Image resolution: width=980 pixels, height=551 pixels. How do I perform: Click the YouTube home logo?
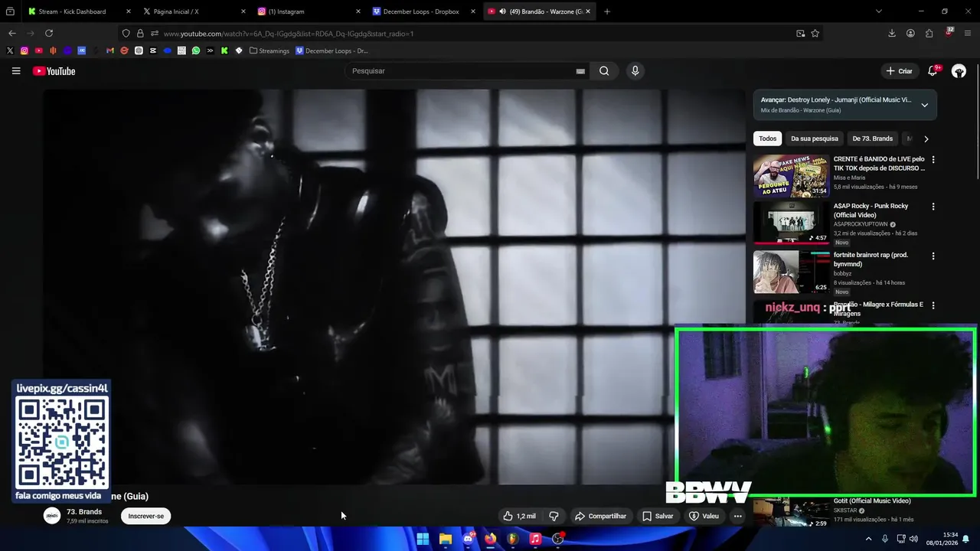54,71
